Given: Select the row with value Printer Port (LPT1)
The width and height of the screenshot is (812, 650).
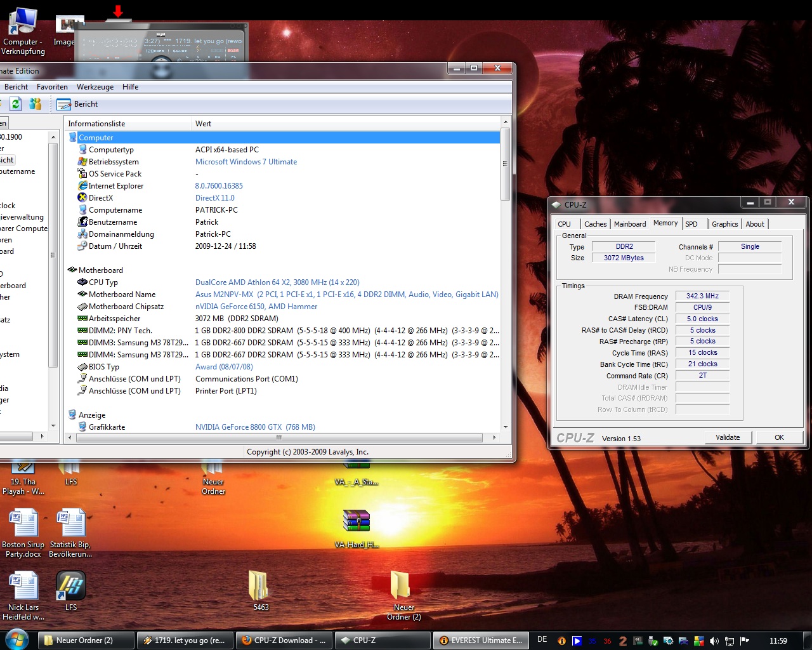Looking at the screenshot, I should (x=283, y=391).
